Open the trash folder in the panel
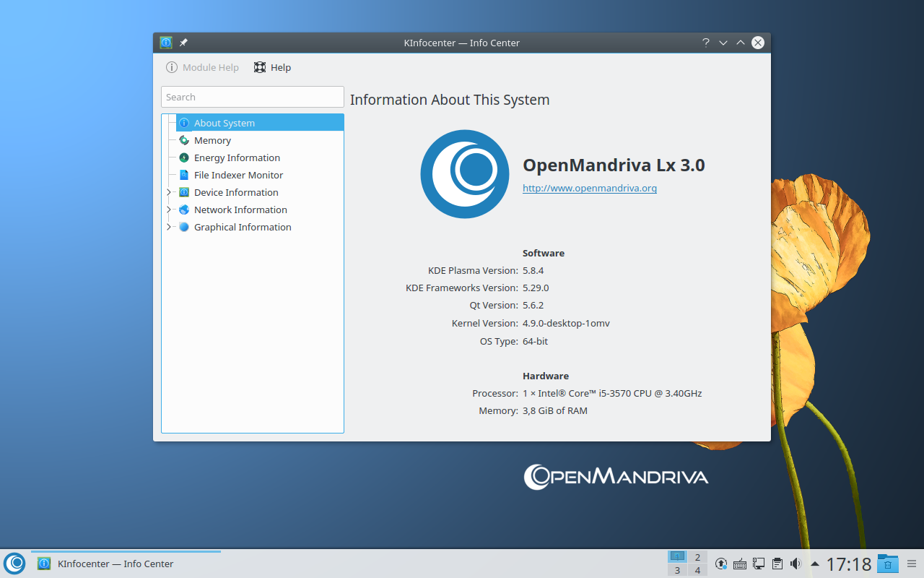924x578 pixels. 887,564
